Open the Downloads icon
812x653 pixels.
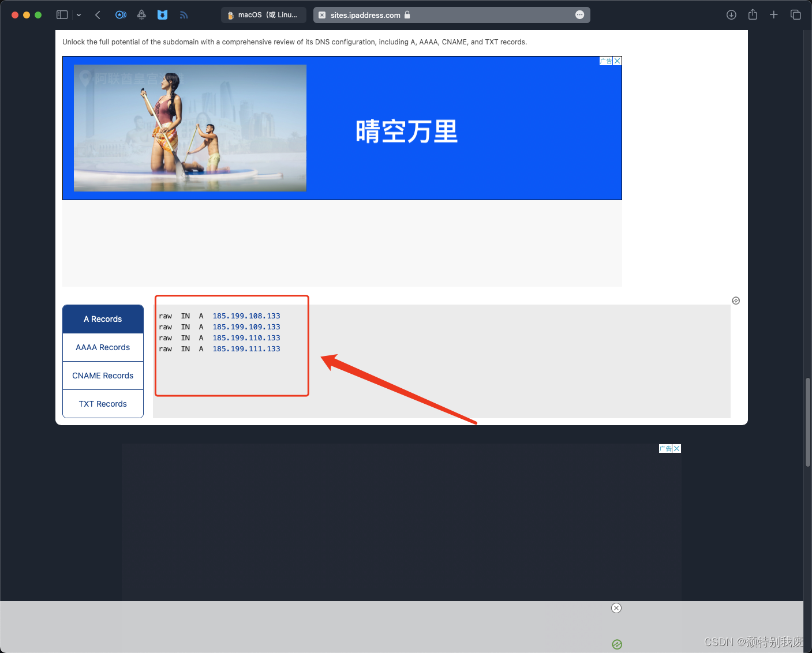(731, 14)
